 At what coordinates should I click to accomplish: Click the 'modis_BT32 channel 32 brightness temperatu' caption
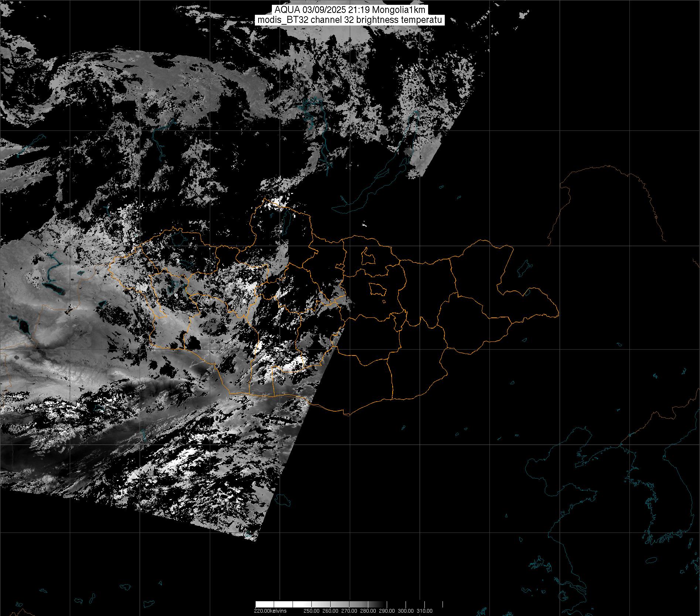349,20
